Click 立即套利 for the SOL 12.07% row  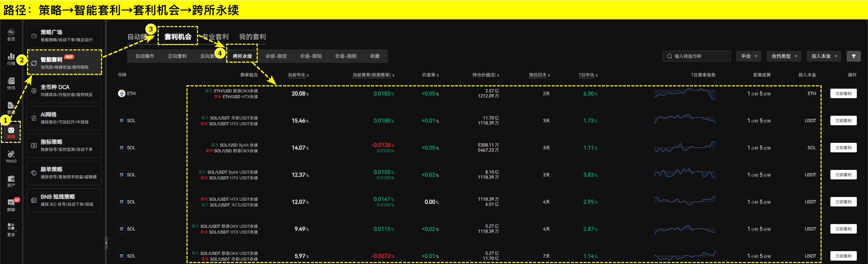tap(843, 202)
